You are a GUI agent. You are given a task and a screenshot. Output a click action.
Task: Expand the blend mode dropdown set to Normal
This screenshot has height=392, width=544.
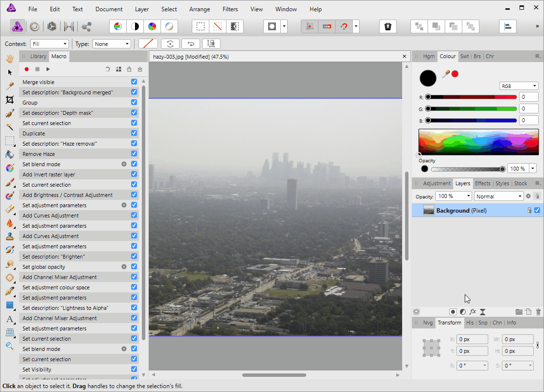click(499, 196)
